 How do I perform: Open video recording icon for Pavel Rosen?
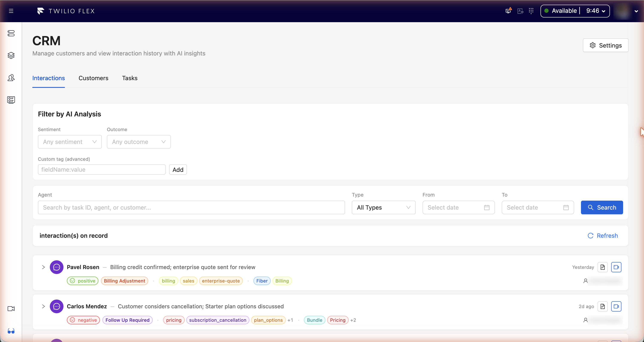tap(616, 267)
